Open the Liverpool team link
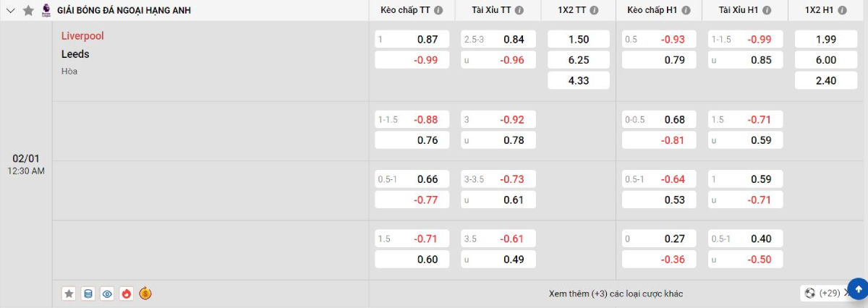Image resolution: width=868 pixels, height=308 pixels. 82,36
